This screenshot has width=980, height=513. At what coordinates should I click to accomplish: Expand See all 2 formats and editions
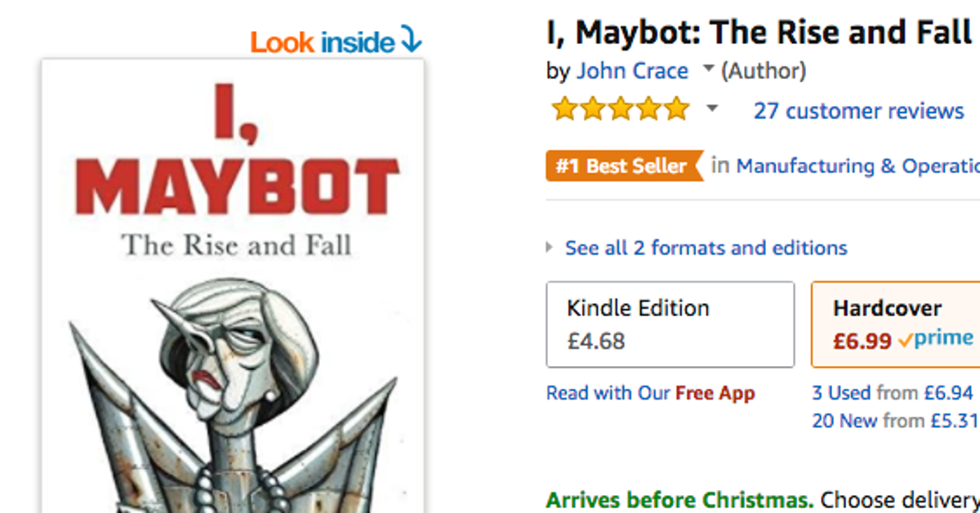(706, 248)
